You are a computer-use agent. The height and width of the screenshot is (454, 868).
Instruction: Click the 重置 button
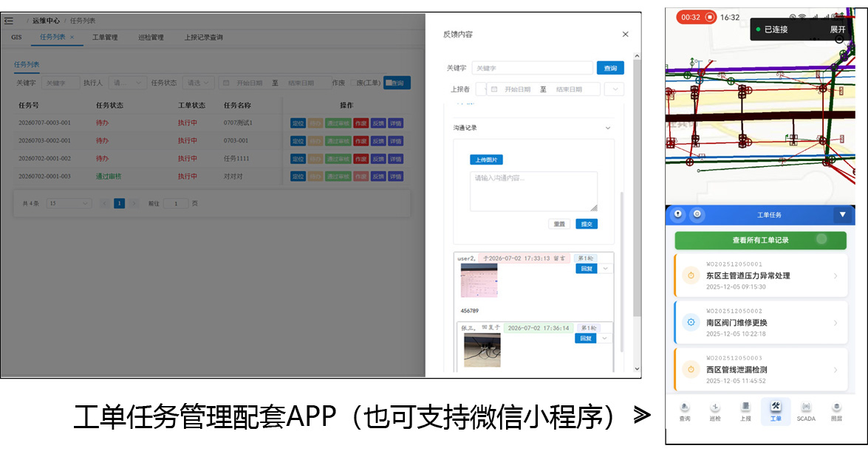point(559,224)
